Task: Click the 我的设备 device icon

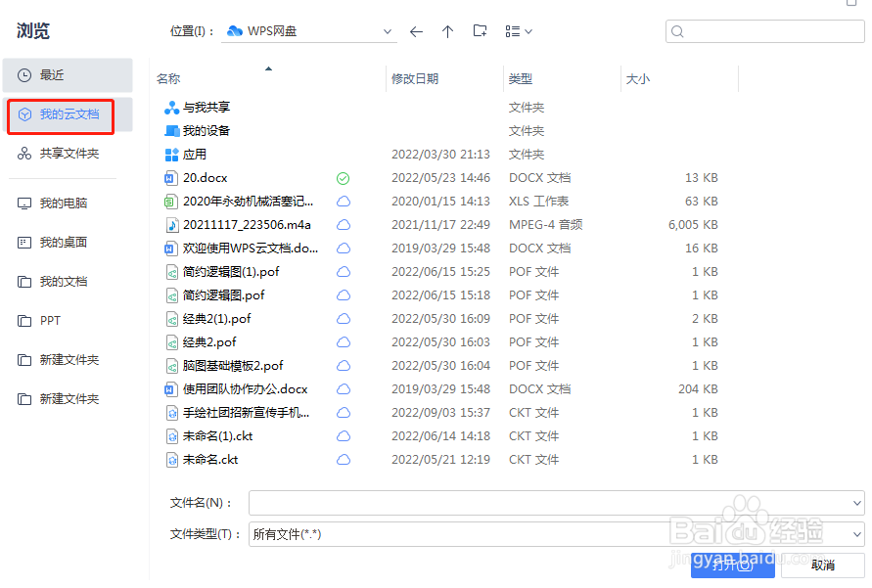Action: (x=172, y=131)
